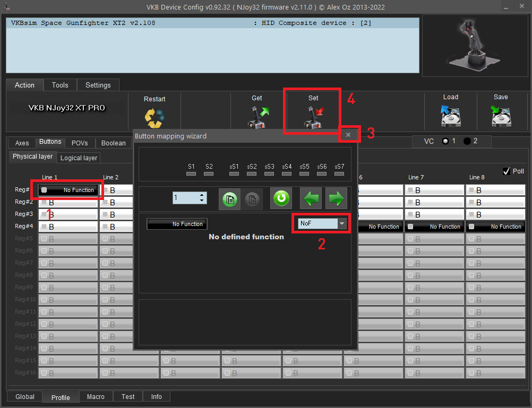
Task: Click the Line 1 column header
Action: click(49, 177)
